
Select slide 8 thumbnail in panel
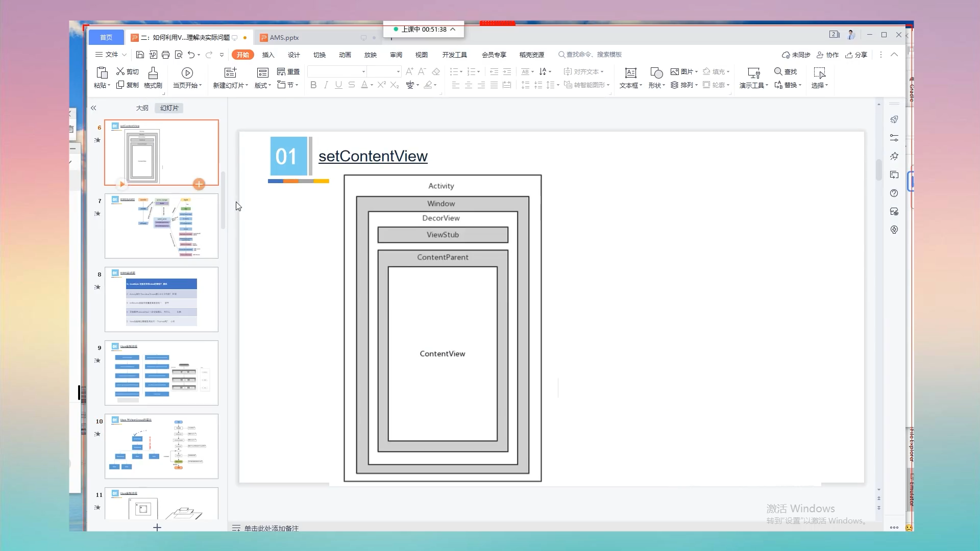[x=161, y=299]
